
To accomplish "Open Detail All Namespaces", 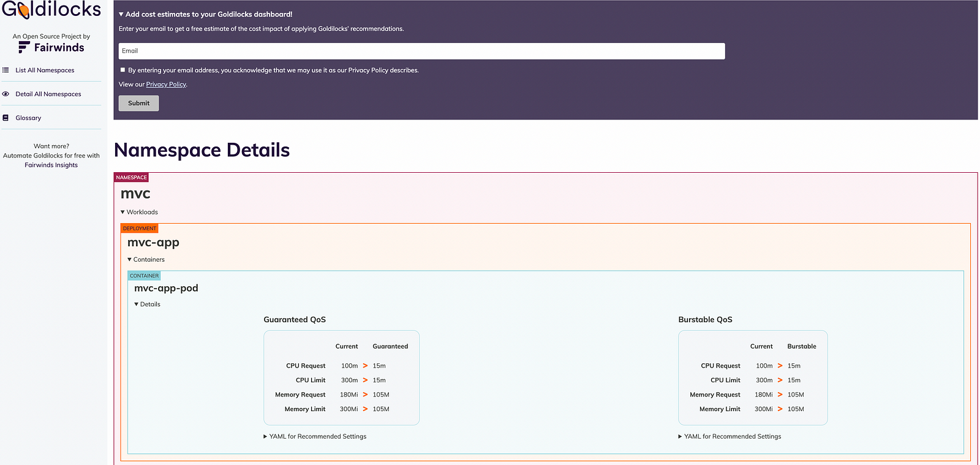I will [x=48, y=94].
